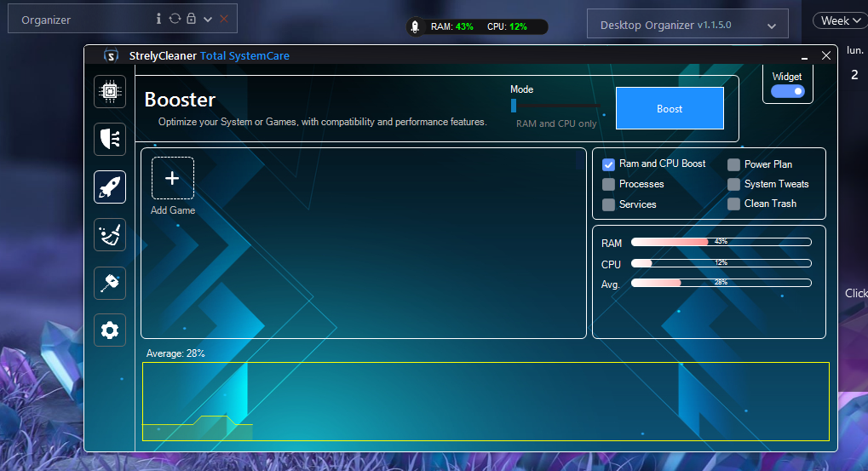Viewport: 868px width, 471px height.
Task: Enable the Clean Trash checkbox
Action: [x=733, y=204]
